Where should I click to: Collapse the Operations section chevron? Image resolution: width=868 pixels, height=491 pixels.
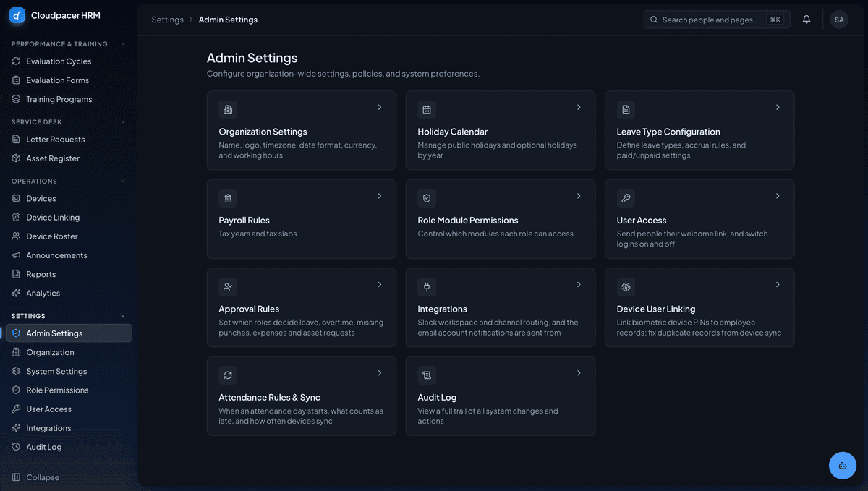pos(122,181)
